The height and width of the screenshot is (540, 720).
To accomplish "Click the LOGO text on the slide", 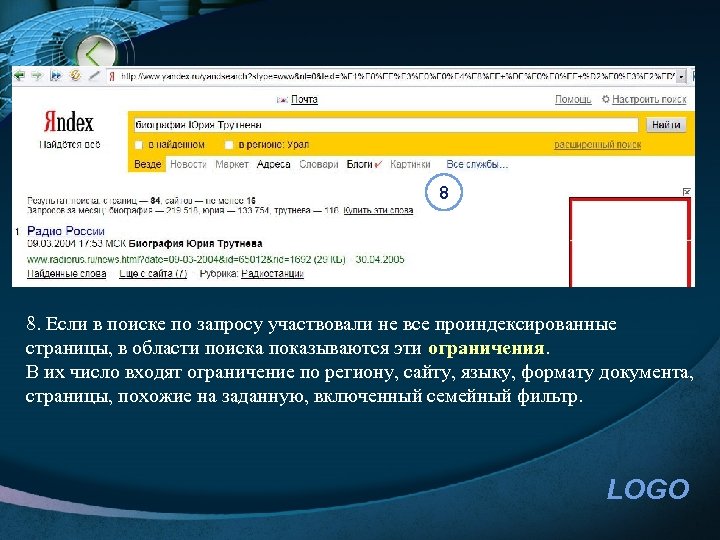I will point(648,489).
